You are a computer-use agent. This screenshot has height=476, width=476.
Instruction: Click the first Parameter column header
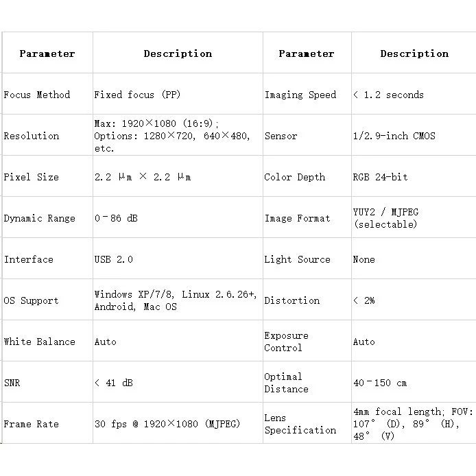pos(47,53)
